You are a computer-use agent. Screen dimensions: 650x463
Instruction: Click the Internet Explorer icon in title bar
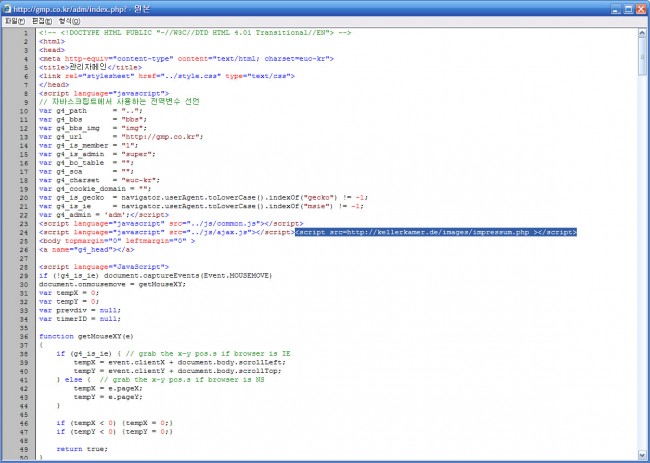8,7
